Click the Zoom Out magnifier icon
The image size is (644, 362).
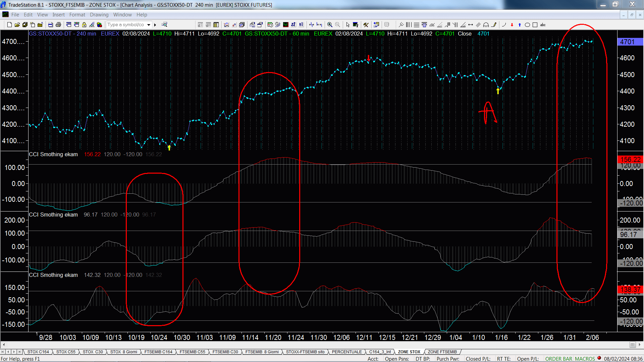point(337,24)
